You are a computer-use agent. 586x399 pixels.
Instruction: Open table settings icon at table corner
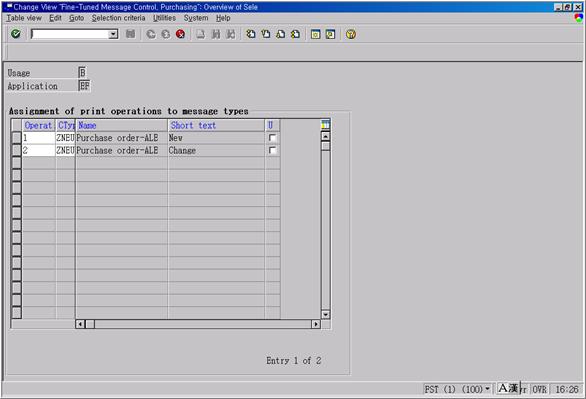point(325,125)
